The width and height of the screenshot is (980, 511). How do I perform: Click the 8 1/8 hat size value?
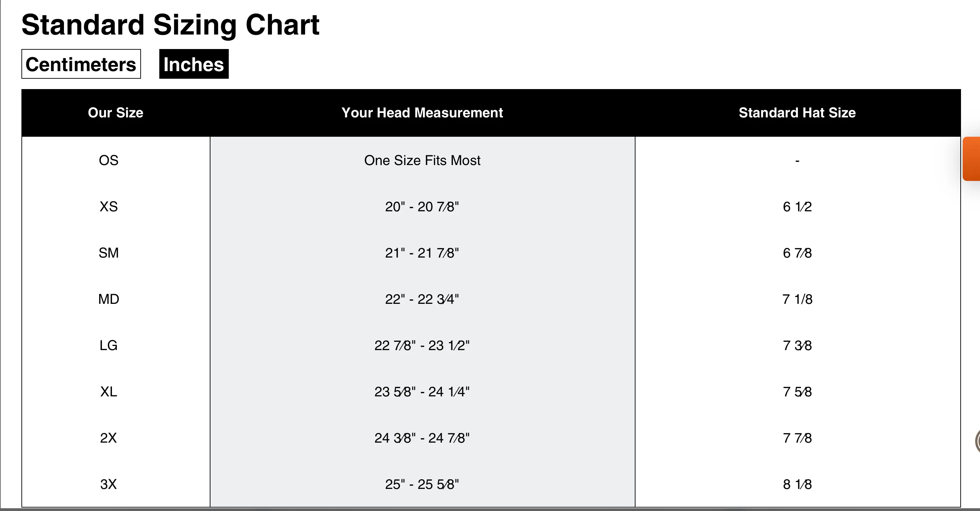pos(797,484)
